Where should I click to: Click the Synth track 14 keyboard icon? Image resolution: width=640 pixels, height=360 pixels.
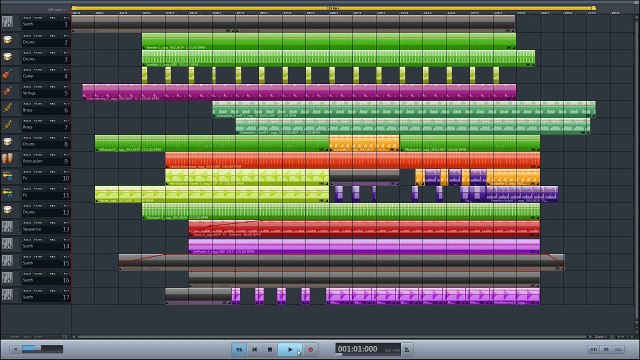point(7,244)
